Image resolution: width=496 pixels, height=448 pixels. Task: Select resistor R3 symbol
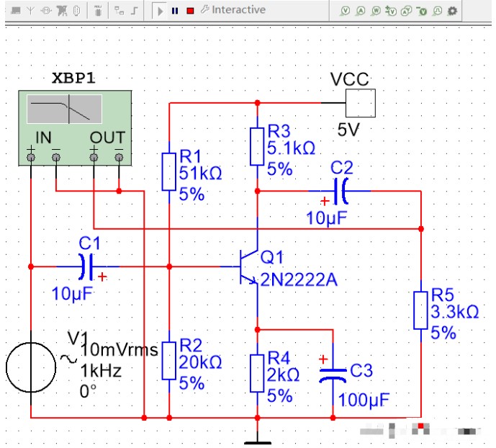click(257, 146)
